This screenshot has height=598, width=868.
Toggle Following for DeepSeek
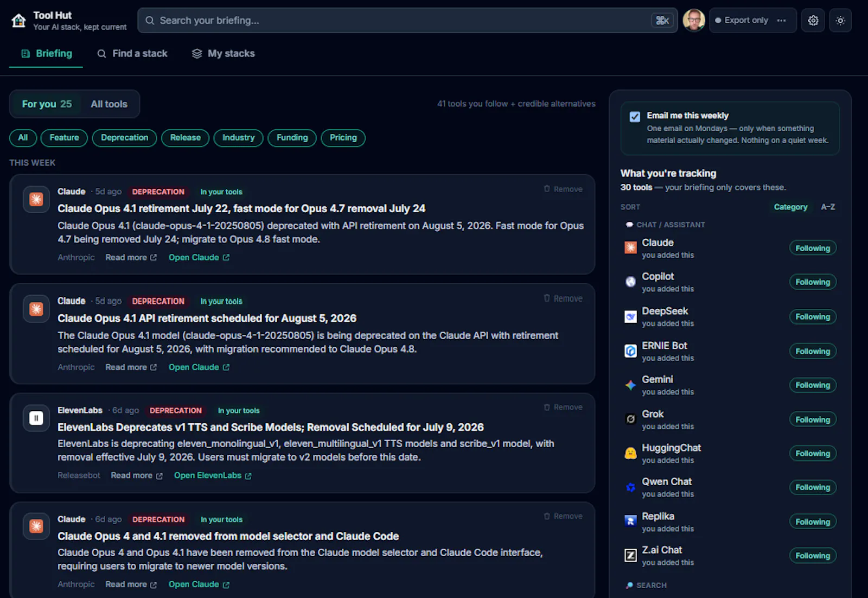click(x=813, y=316)
